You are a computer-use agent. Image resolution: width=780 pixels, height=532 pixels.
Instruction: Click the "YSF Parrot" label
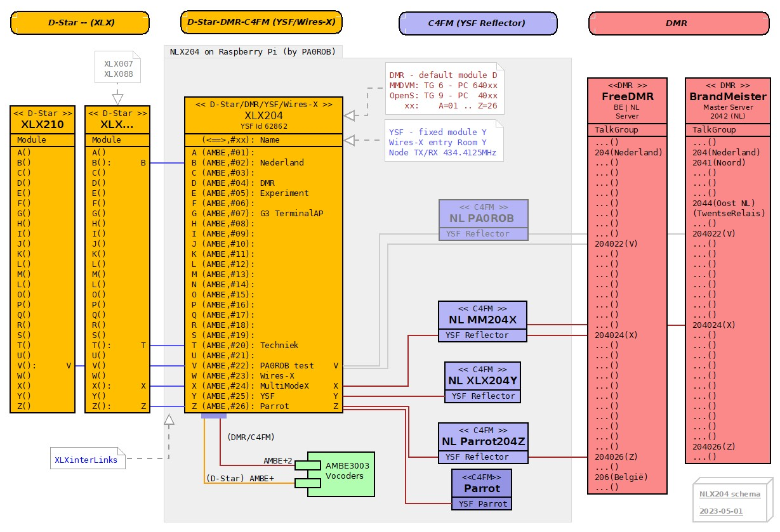pos(482,503)
